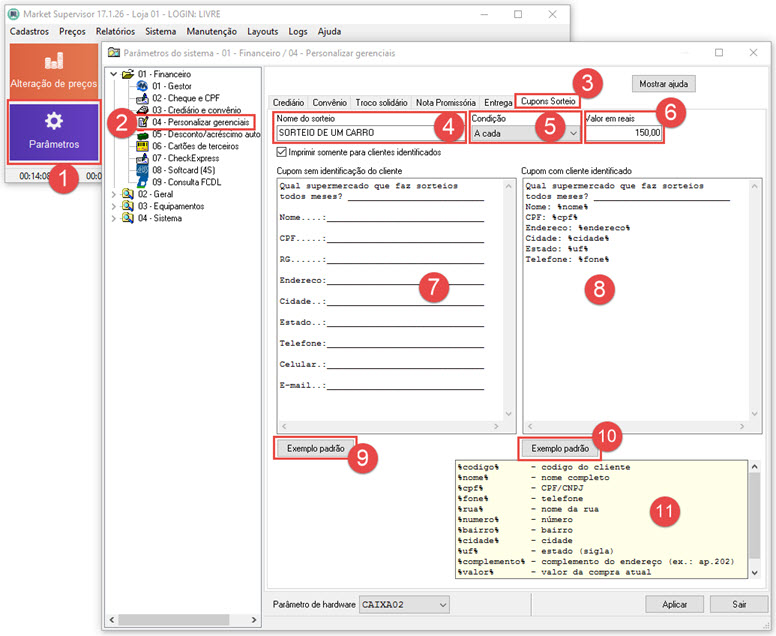Expand the 02 - Geral tree node

coord(114,194)
